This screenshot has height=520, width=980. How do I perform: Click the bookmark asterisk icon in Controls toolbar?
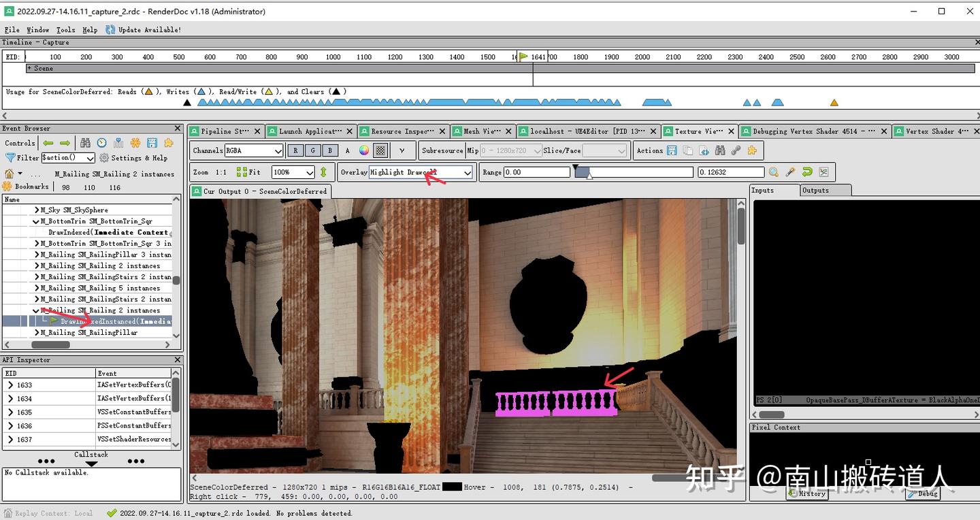tap(135, 143)
